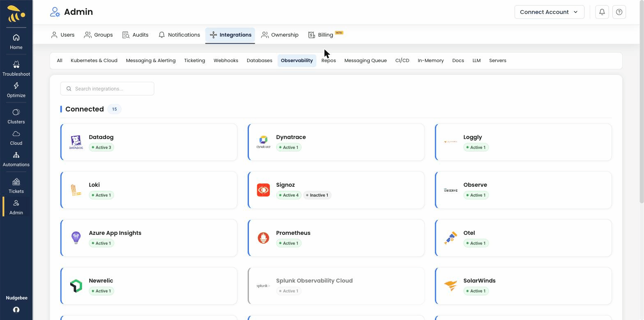Click the Nudgebee account label
Image resolution: width=644 pixels, height=320 pixels.
(16, 298)
